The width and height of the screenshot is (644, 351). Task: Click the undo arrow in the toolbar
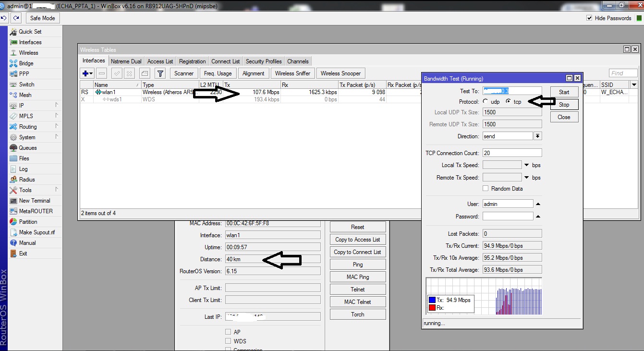pyautogui.click(x=4, y=18)
